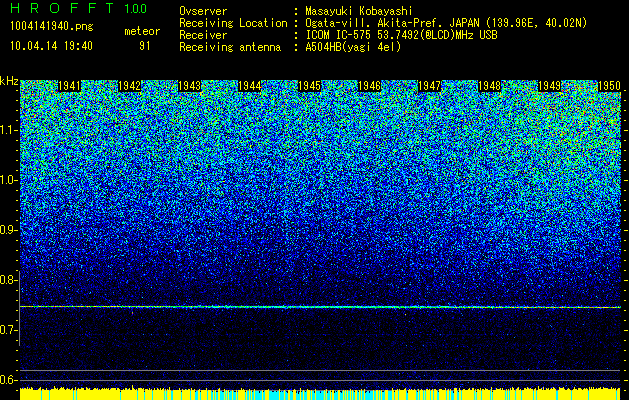The width and height of the screenshot is (629, 400).
Task: Click the ICOM IC-575 53.7492 MHz USB text
Action: click(401, 35)
